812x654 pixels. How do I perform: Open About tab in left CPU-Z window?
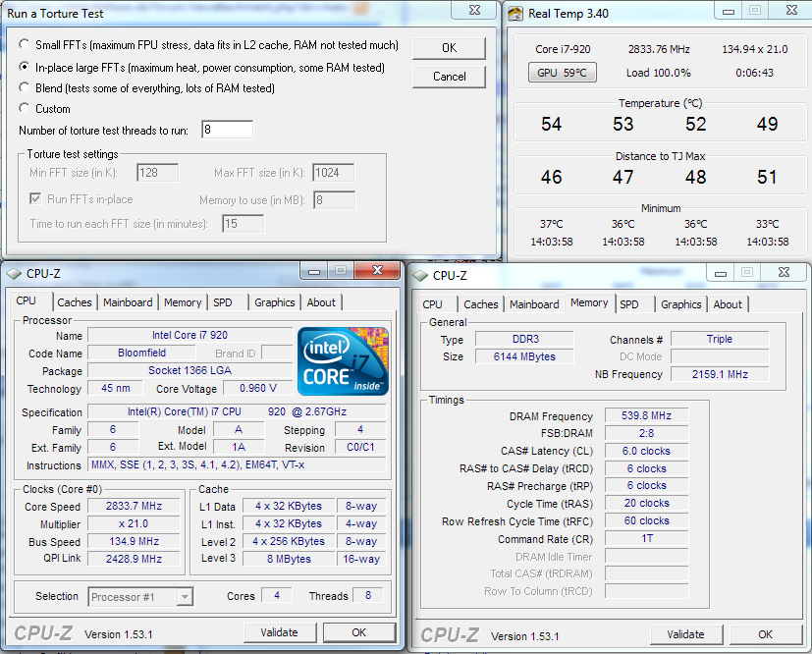coord(321,302)
